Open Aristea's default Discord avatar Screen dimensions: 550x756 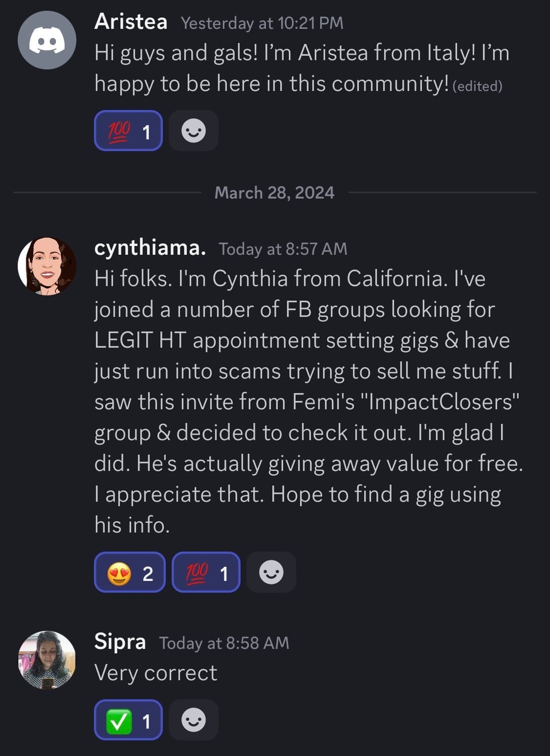pyautogui.click(x=47, y=40)
